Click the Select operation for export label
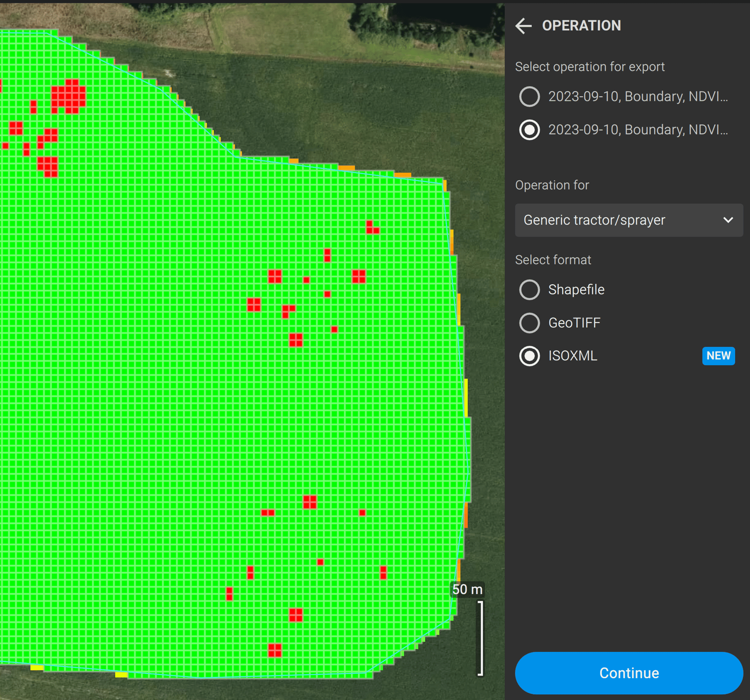 (589, 67)
